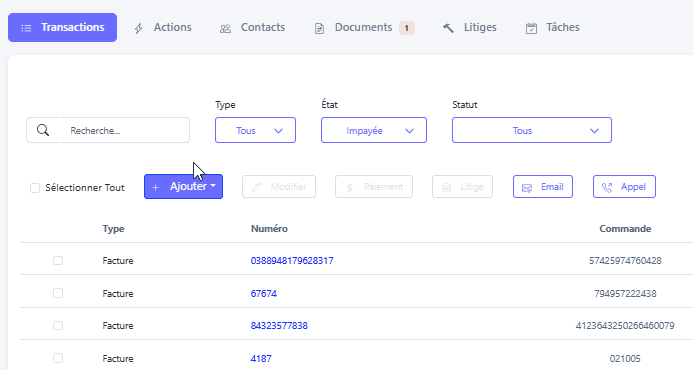This screenshot has height=370, width=693.
Task: Click the Numéro column header
Action: click(269, 229)
